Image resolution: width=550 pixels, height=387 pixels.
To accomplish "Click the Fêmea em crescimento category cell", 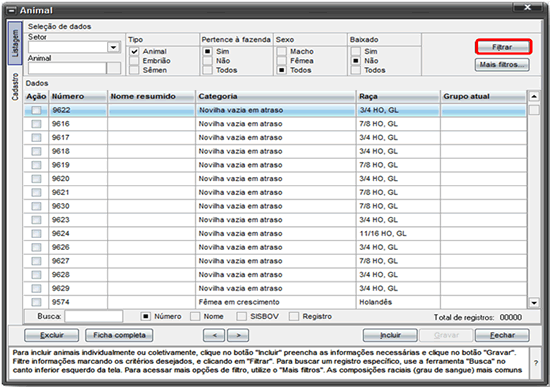I will point(276,302).
